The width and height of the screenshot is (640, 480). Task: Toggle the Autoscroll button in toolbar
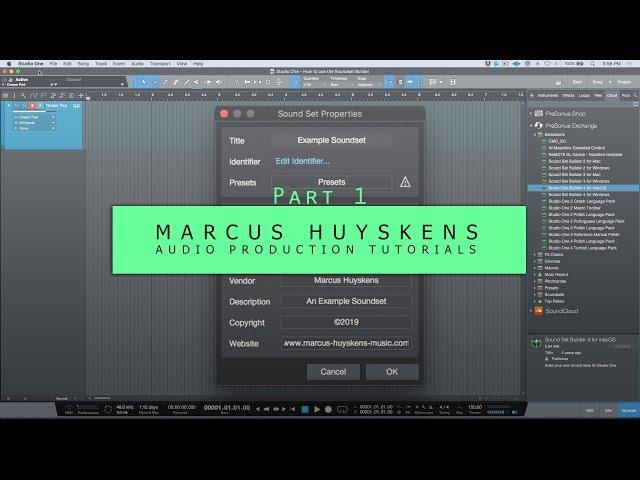tap(410, 82)
